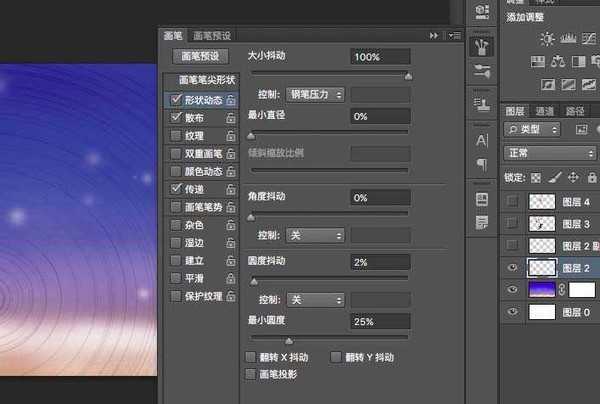600x404 pixels.
Task: Uncheck 散布 checkbox
Action: [x=176, y=117]
